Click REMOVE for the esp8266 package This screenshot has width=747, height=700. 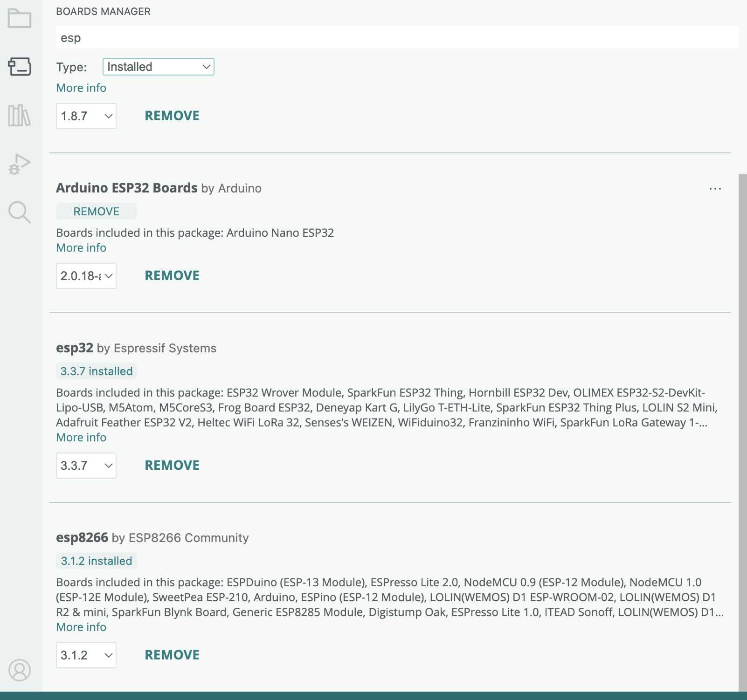pos(172,654)
